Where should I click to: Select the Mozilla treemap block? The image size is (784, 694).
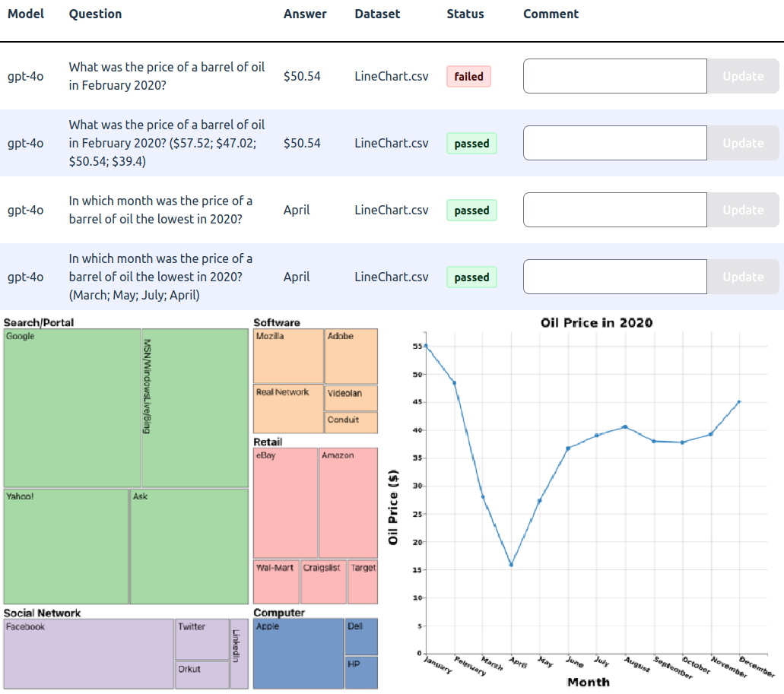pos(288,356)
